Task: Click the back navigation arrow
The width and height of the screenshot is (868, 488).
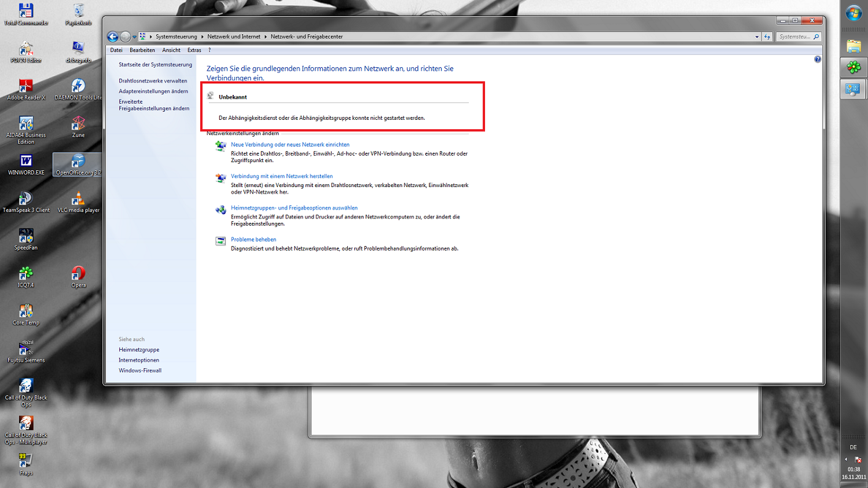Action: coord(113,36)
